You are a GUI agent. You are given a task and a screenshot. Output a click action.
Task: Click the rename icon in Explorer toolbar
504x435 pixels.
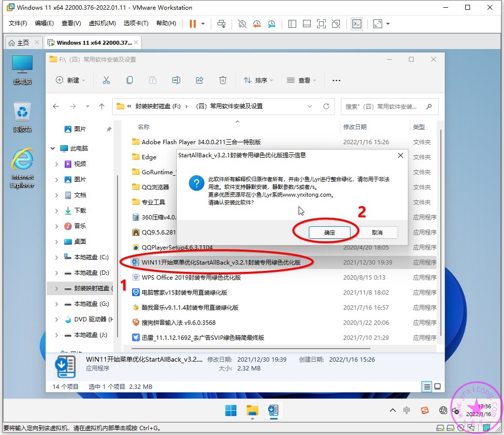click(176, 80)
